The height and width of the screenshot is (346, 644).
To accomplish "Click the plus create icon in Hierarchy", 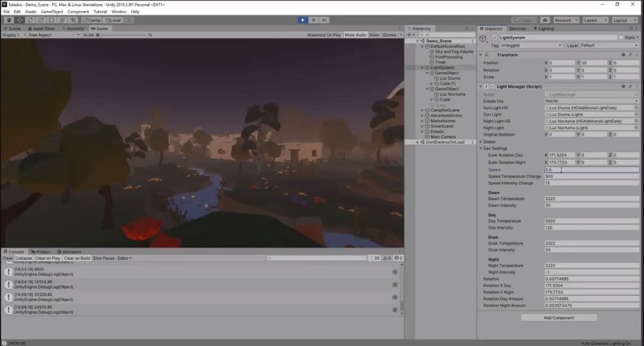I will [410, 35].
